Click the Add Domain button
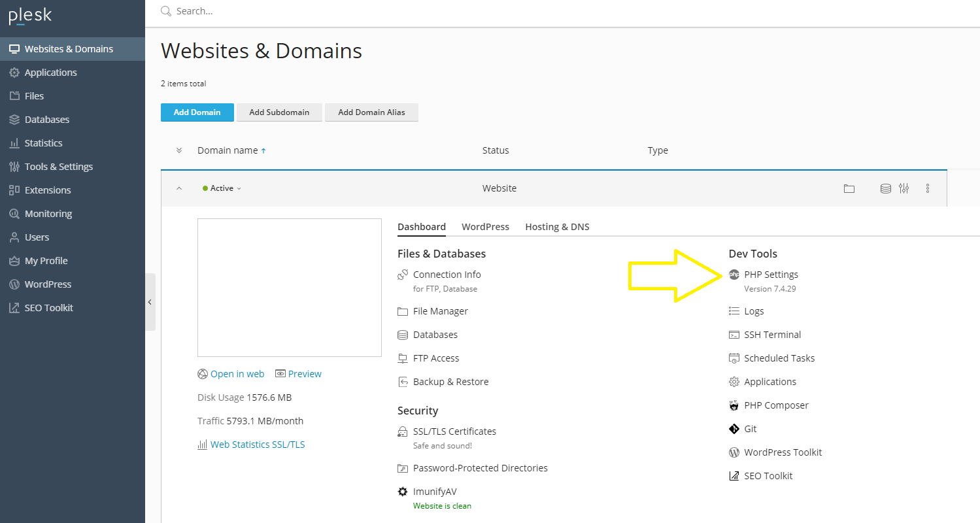 (197, 112)
